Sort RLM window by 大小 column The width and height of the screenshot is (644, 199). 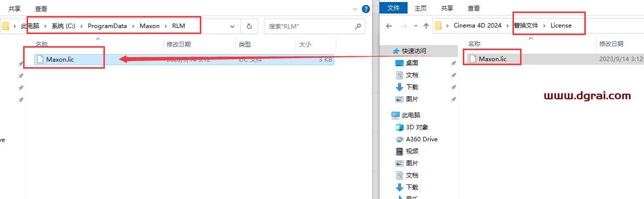(x=305, y=45)
